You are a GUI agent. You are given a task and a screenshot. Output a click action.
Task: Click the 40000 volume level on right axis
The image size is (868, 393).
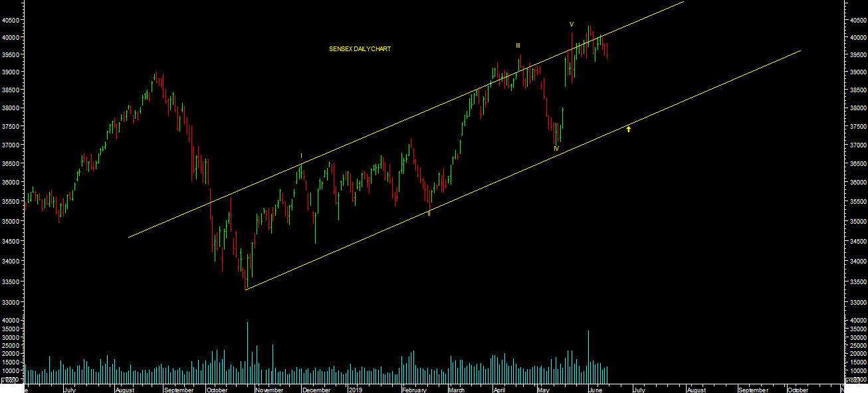pos(855,320)
